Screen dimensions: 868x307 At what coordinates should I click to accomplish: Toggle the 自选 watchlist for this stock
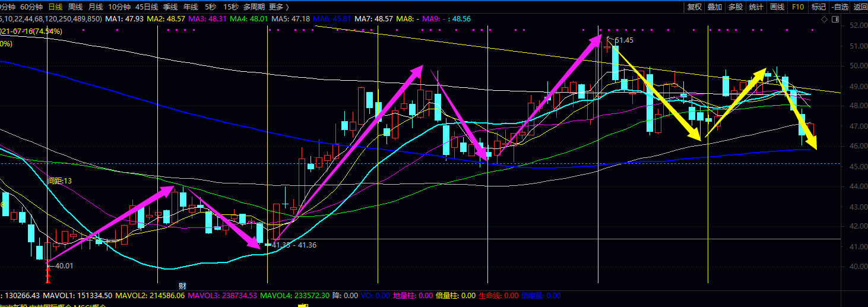[x=840, y=7]
